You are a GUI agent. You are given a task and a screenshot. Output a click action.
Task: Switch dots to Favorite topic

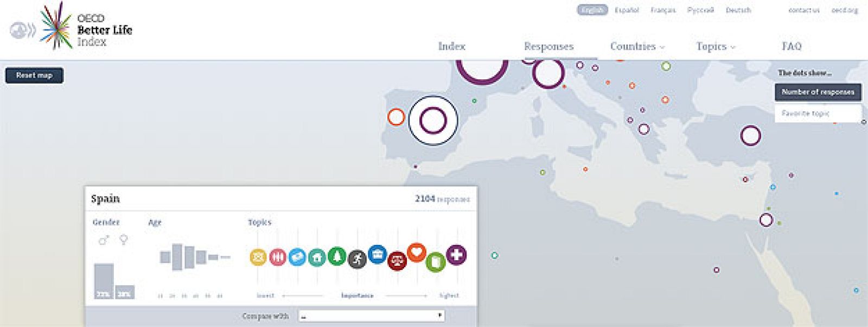[818, 114]
